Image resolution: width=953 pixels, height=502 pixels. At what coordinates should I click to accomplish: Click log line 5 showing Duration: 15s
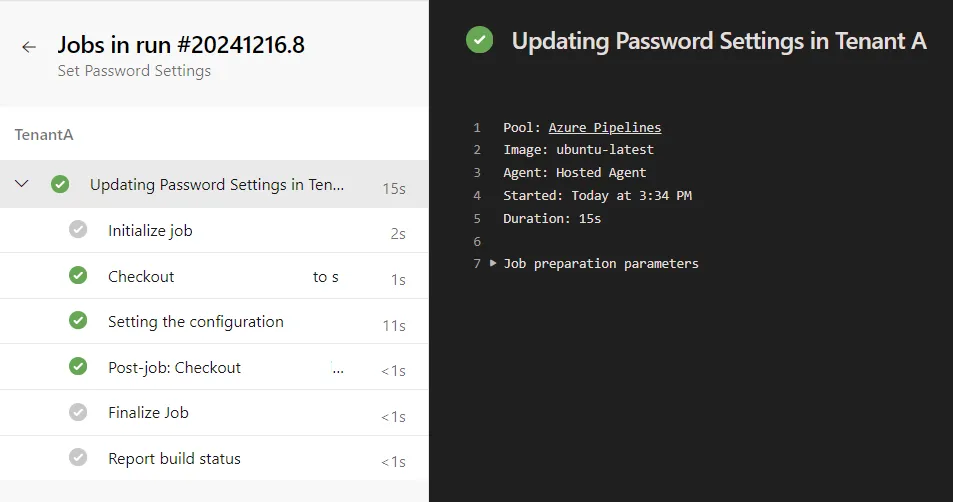click(x=552, y=218)
